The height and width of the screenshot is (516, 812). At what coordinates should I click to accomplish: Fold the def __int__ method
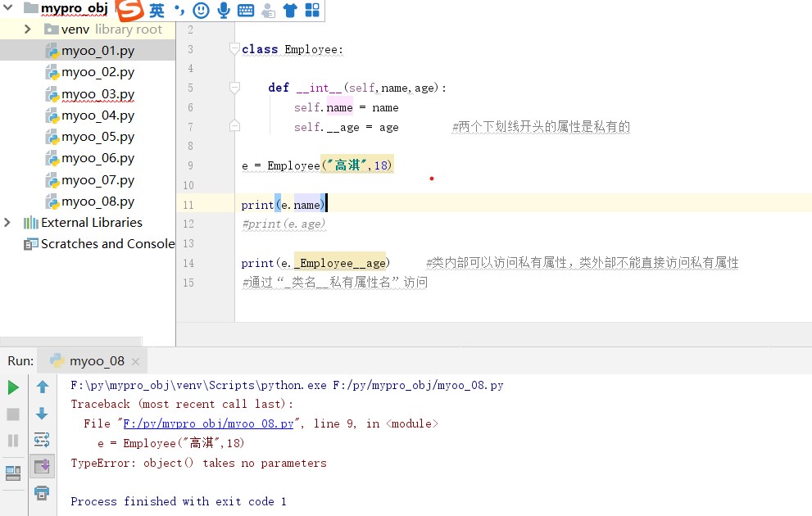[234, 88]
